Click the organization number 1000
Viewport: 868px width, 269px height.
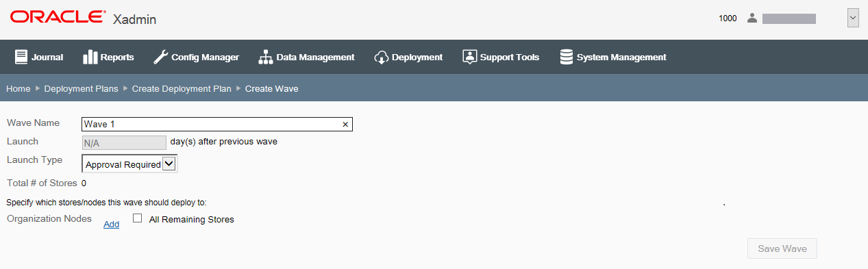[x=728, y=18]
